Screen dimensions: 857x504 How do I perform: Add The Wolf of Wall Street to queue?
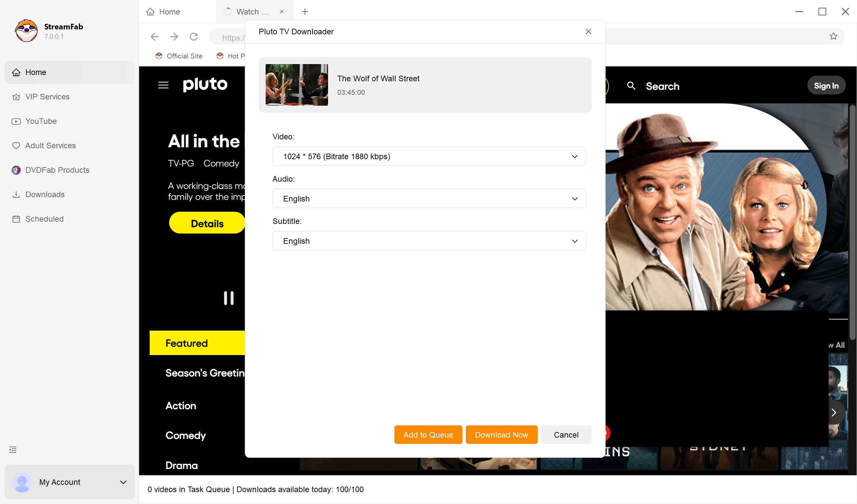click(x=428, y=435)
